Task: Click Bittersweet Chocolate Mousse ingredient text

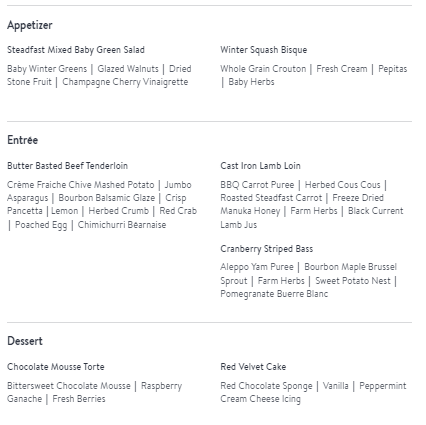Action: point(69,386)
